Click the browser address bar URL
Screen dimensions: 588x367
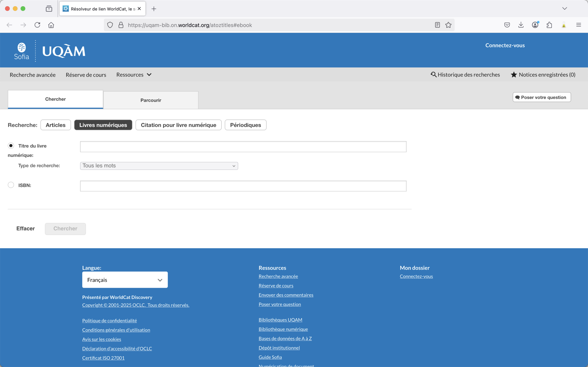click(190, 25)
